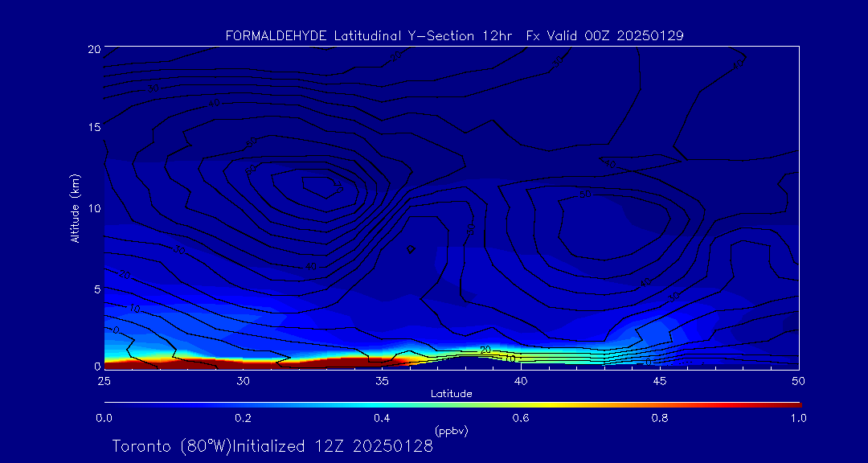Click the altitude axis tick label 5

[96, 289]
